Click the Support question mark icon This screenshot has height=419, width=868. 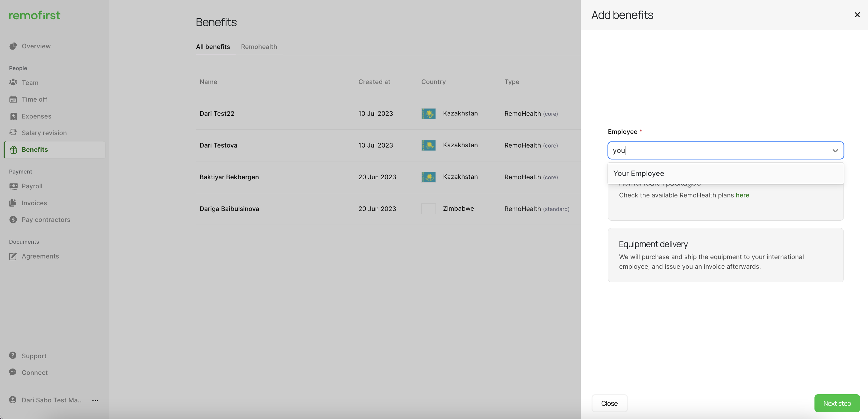pos(13,356)
